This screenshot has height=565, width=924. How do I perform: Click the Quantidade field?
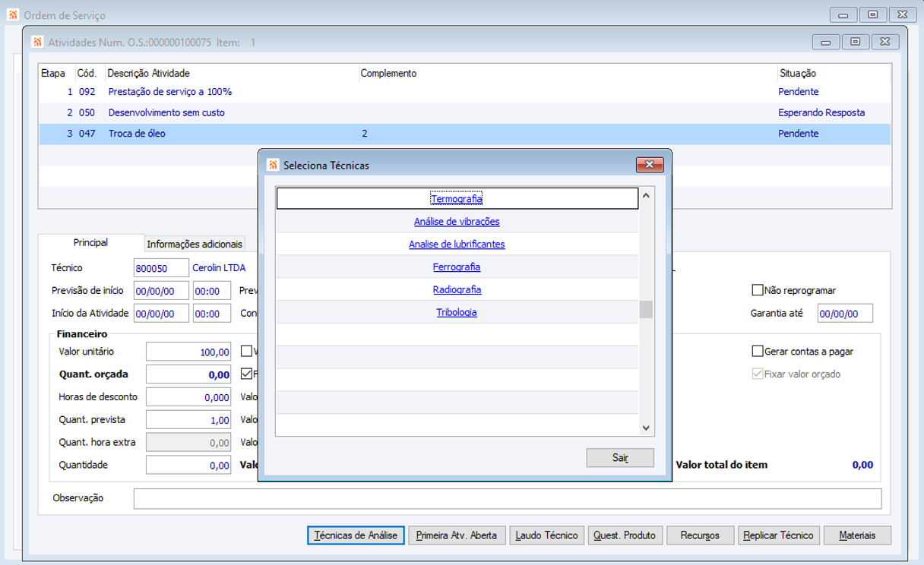click(188, 466)
